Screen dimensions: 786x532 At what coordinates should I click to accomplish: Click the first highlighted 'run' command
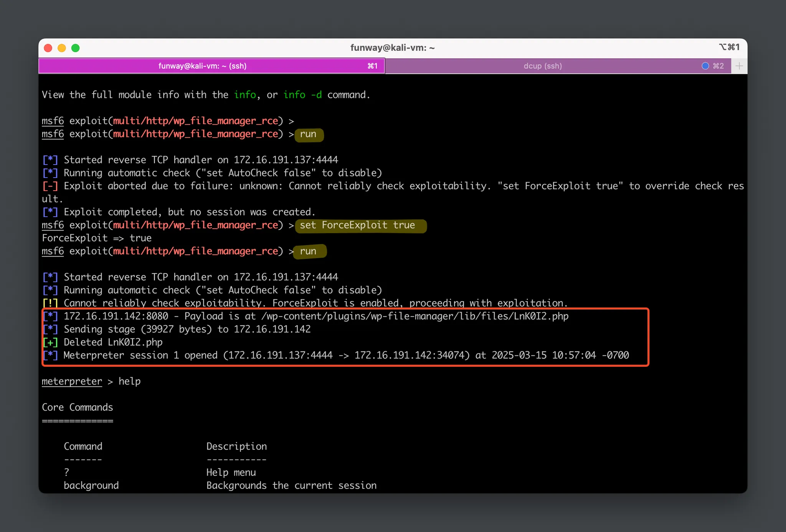(308, 134)
